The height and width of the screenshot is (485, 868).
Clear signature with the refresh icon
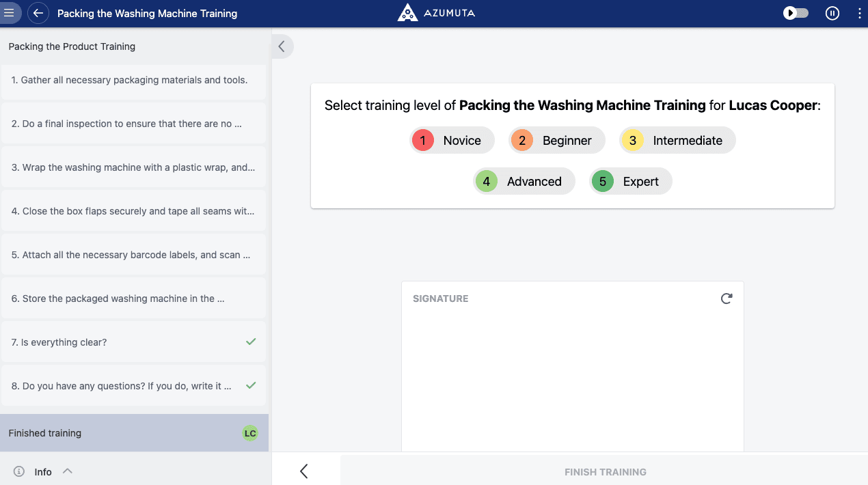(726, 299)
